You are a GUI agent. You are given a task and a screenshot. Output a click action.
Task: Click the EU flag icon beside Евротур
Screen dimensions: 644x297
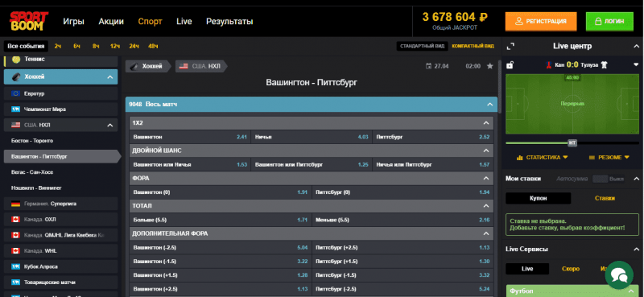15,93
